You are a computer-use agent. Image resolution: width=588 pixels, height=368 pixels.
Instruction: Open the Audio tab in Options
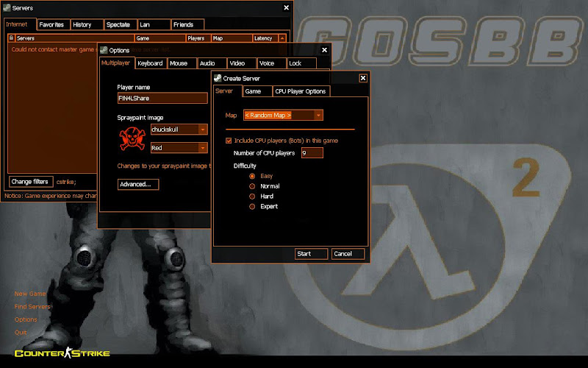[212, 63]
